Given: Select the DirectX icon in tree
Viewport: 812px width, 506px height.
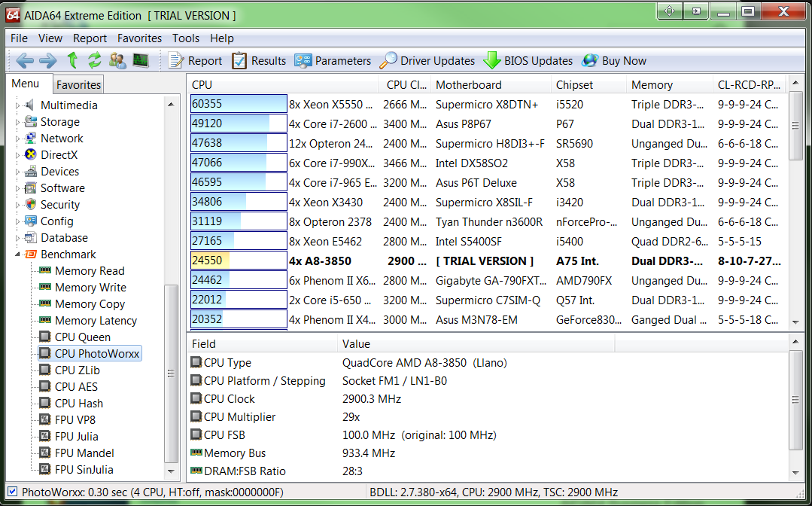Looking at the screenshot, I should [31, 155].
